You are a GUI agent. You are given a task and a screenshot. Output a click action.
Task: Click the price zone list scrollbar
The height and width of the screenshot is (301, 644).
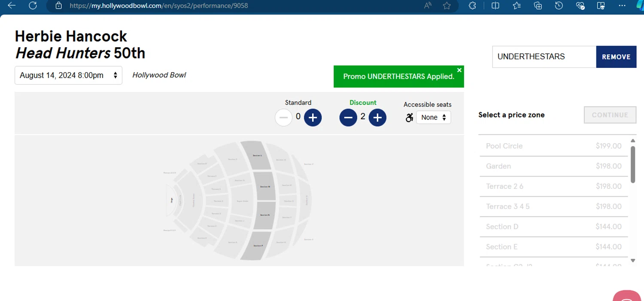pyautogui.click(x=633, y=163)
